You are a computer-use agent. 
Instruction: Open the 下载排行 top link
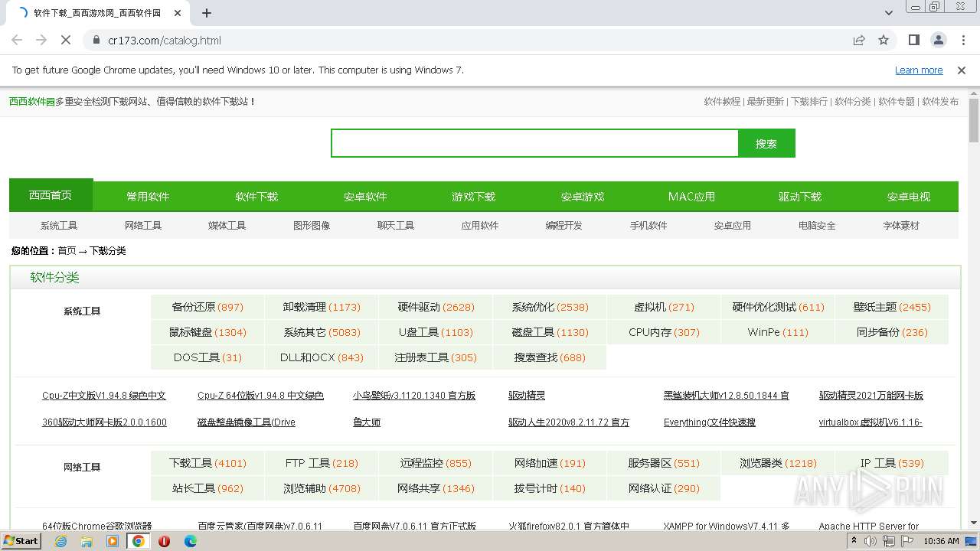coord(809,101)
